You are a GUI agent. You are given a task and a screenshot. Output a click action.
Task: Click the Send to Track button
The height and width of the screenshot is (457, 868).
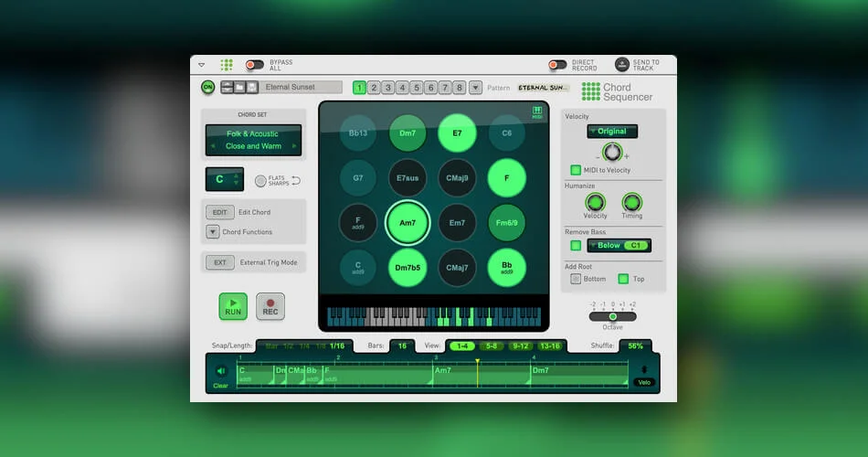pos(621,65)
